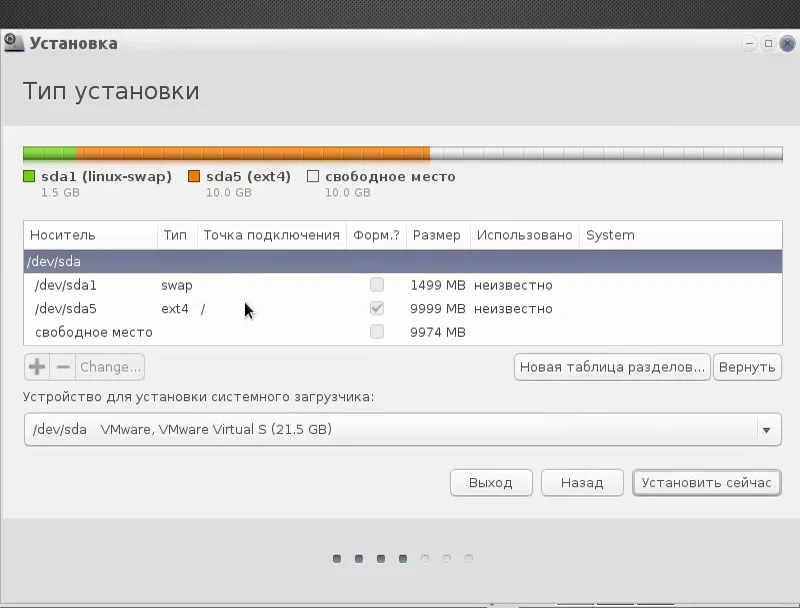Minimize the installer window
This screenshot has width=800, height=608.
(x=749, y=43)
